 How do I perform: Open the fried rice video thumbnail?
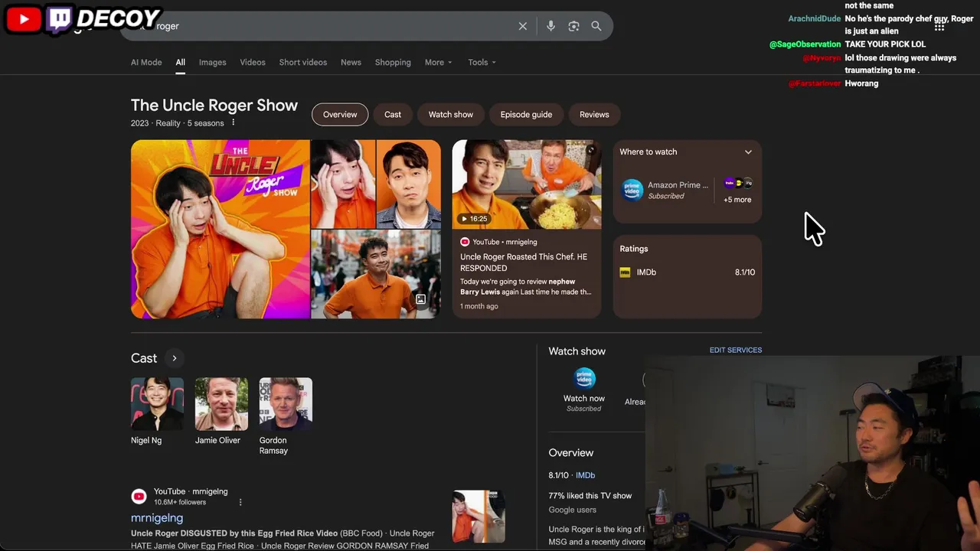coord(527,184)
